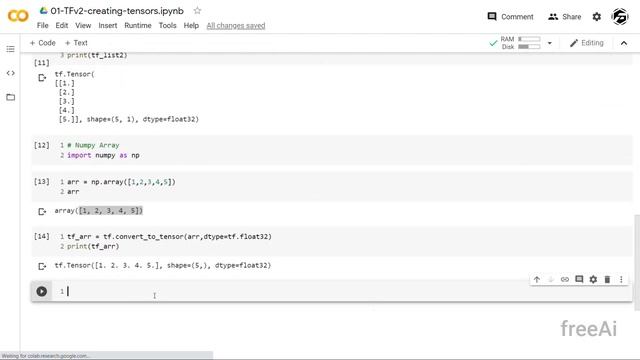Click the notebook vertical scrollbar
640x360 pixels.
click(636, 262)
